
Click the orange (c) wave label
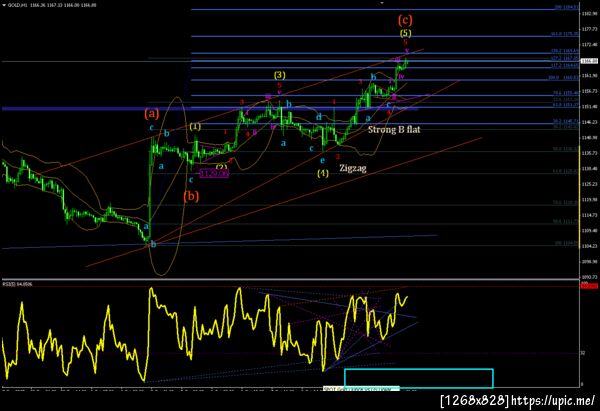click(405, 20)
